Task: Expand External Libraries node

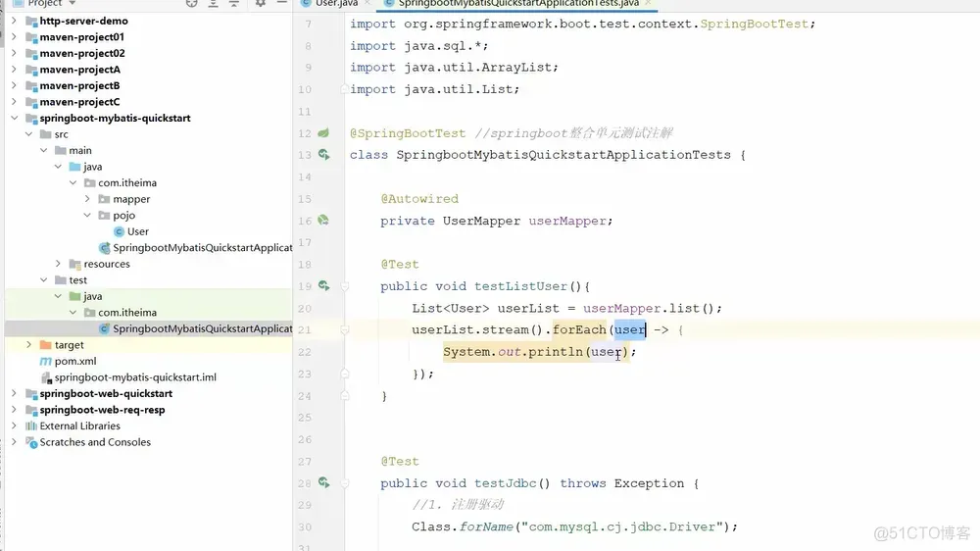Action: [x=14, y=426]
